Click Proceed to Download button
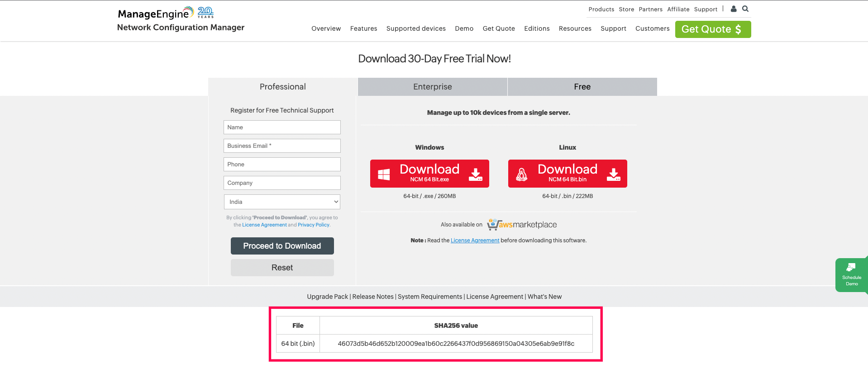 click(282, 246)
